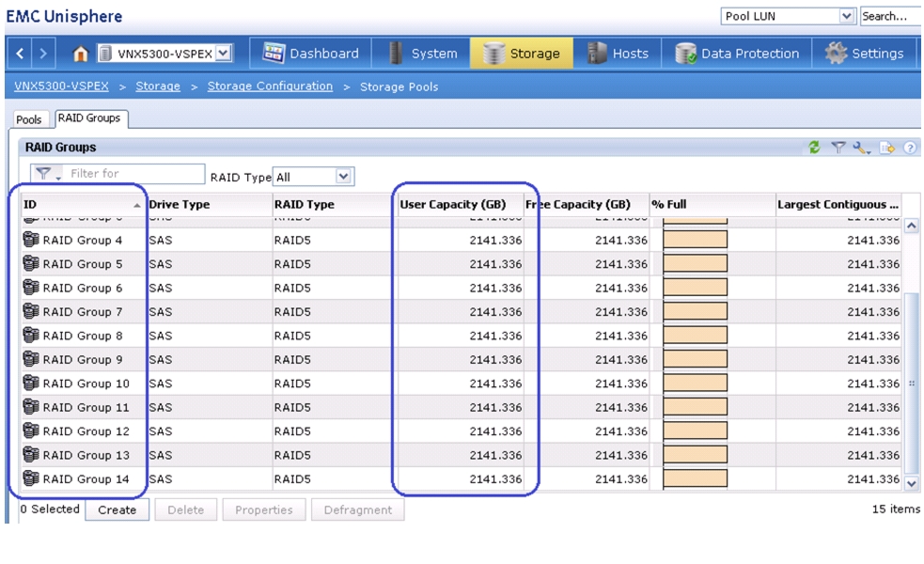Screen dimensions: 924x564
Task: Select RAID Group 4 row icon
Action: [31, 240]
